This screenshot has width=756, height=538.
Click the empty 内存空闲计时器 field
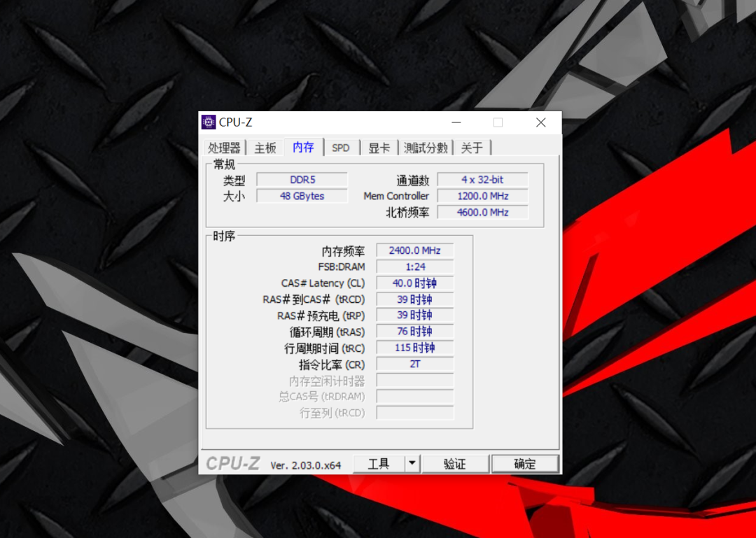click(x=414, y=381)
